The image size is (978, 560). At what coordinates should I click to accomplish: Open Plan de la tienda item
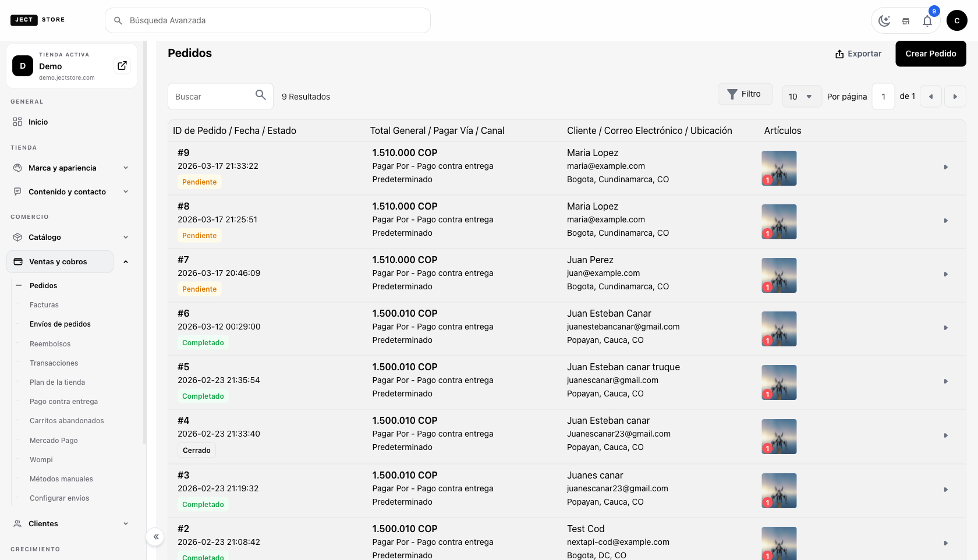coord(57,382)
